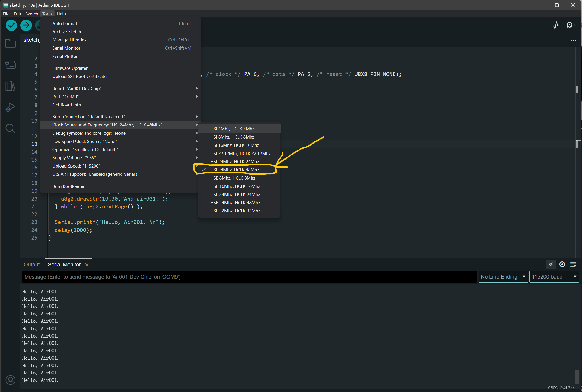
Task: Choose Serial Plotter in Tools menu
Action: click(121, 57)
